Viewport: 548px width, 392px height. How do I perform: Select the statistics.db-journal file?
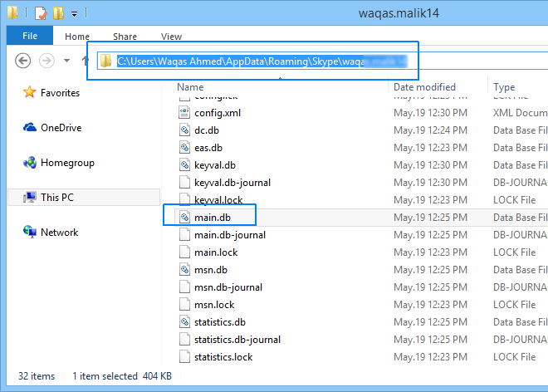pyautogui.click(x=237, y=340)
